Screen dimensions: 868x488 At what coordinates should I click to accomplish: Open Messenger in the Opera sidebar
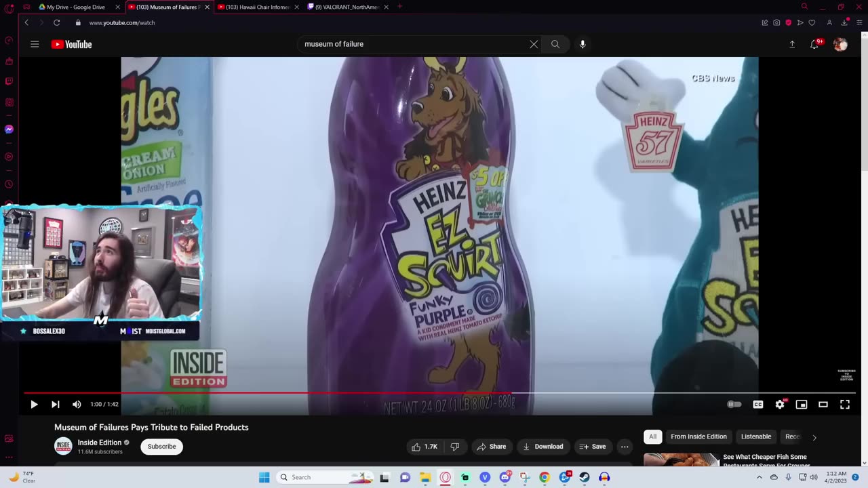pyautogui.click(x=9, y=129)
